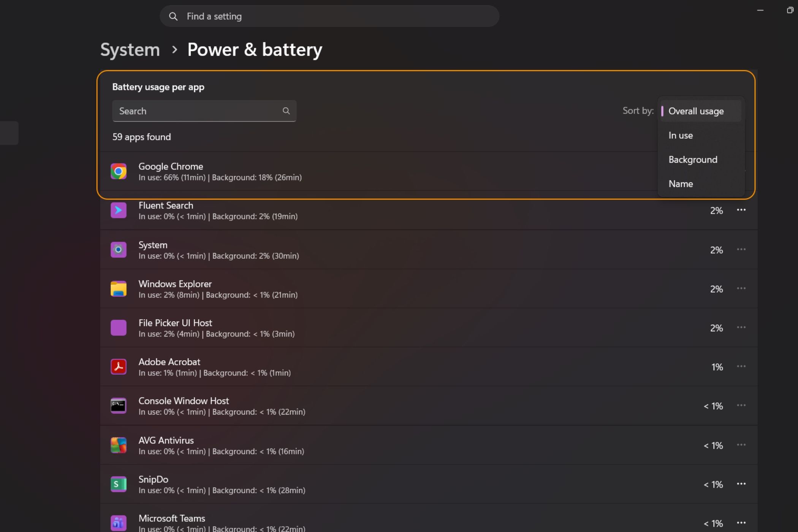798x532 pixels.
Task: Click the Microsoft Teams app icon
Action: (119, 523)
